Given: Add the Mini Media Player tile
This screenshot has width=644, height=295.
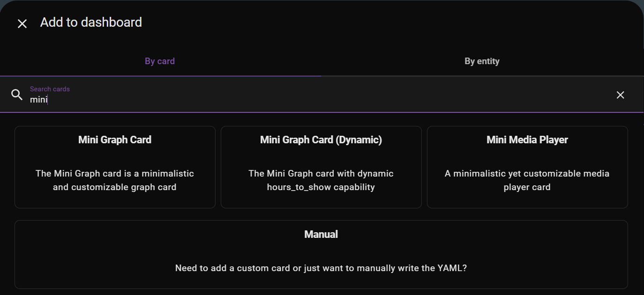Looking at the screenshot, I should click(x=527, y=167).
